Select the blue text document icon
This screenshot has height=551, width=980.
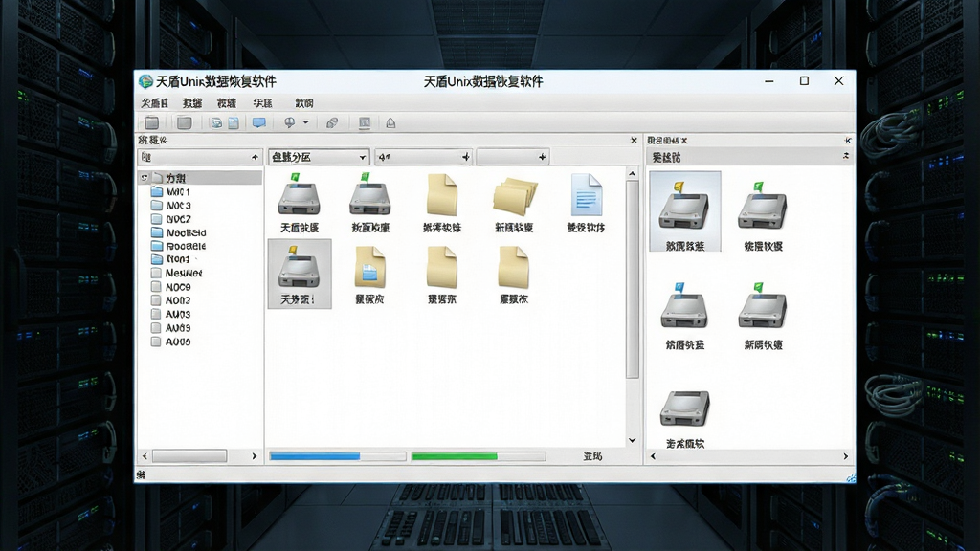pos(587,195)
